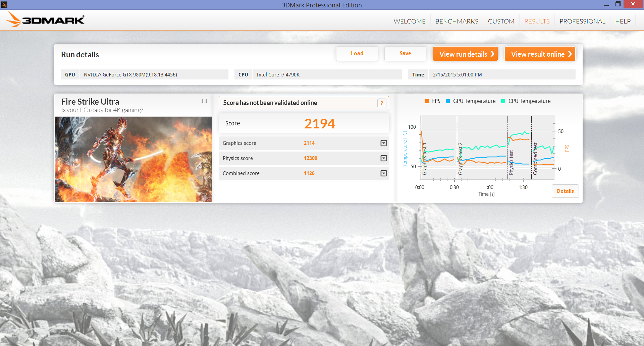Expand the Combined score details
The width and height of the screenshot is (644, 346).
[x=384, y=173]
